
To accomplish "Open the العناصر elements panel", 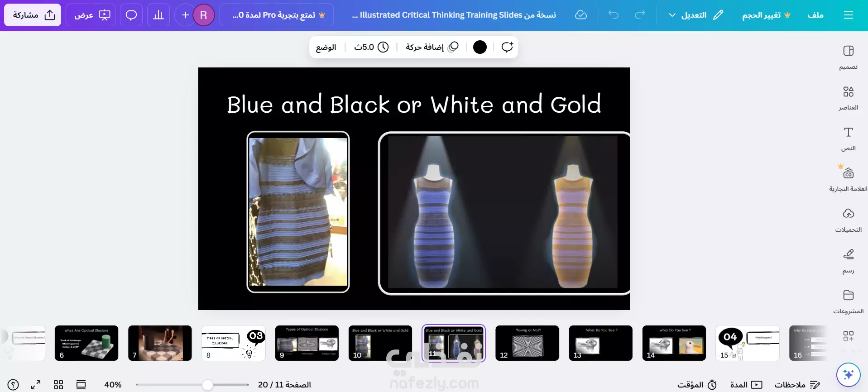I will 848,98.
